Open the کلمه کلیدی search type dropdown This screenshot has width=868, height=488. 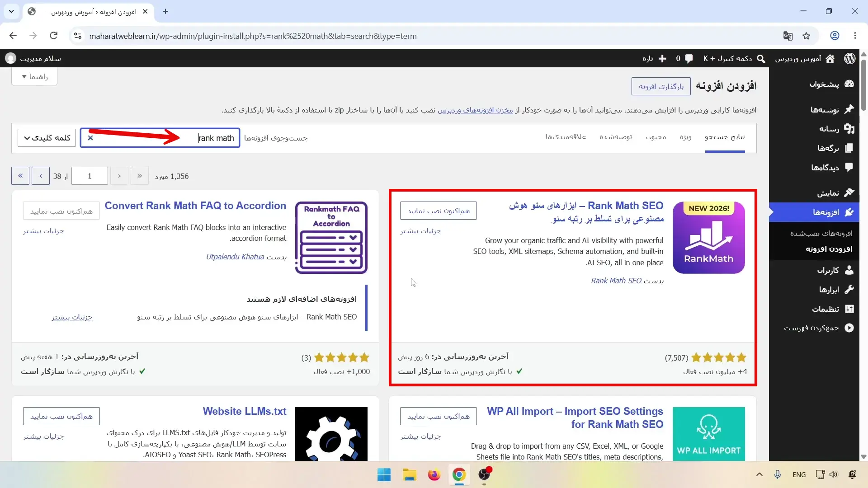tap(47, 138)
